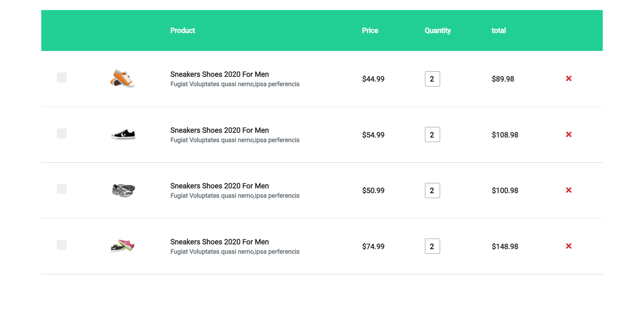Click the Quantity column header
This screenshot has height=316, width=644.
tap(437, 30)
